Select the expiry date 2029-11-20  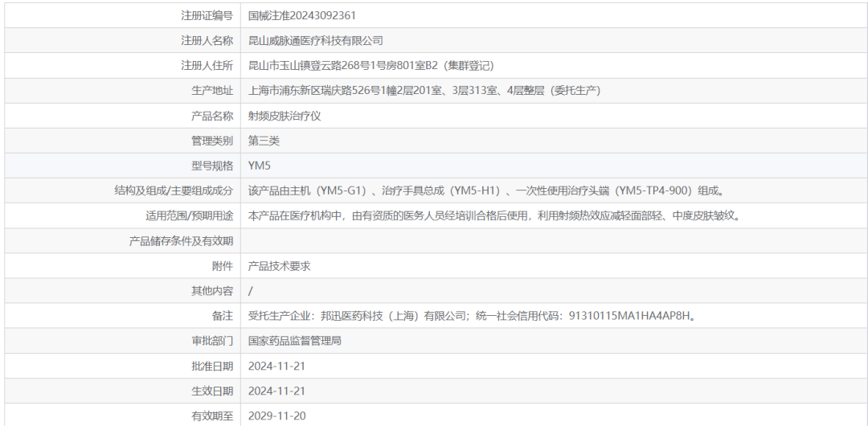276,416
